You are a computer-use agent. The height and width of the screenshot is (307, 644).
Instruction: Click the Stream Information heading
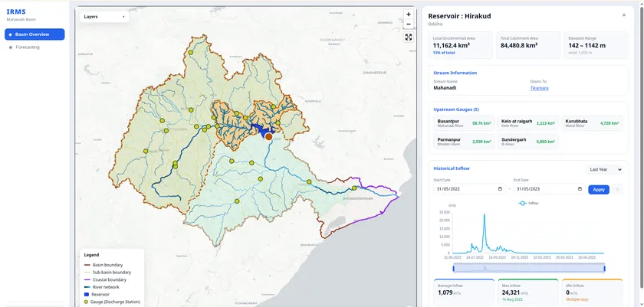click(x=455, y=73)
